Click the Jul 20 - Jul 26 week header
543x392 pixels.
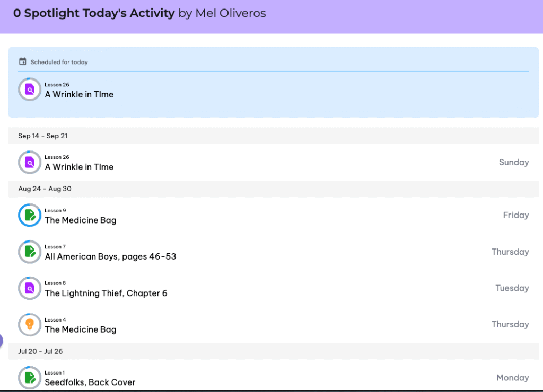point(40,351)
